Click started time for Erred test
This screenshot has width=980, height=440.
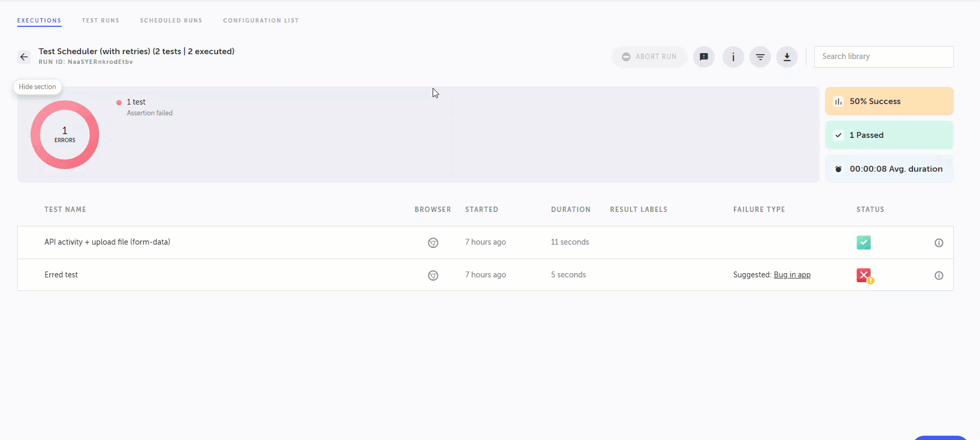[x=486, y=275]
